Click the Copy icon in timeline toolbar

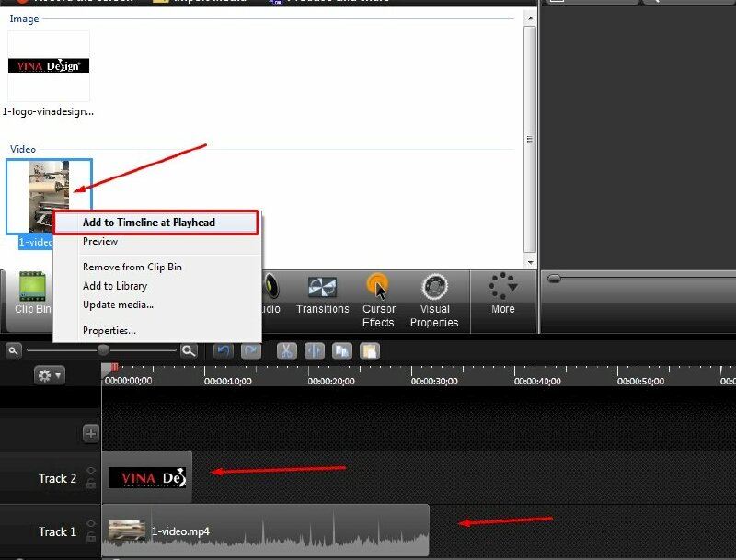[x=341, y=350]
